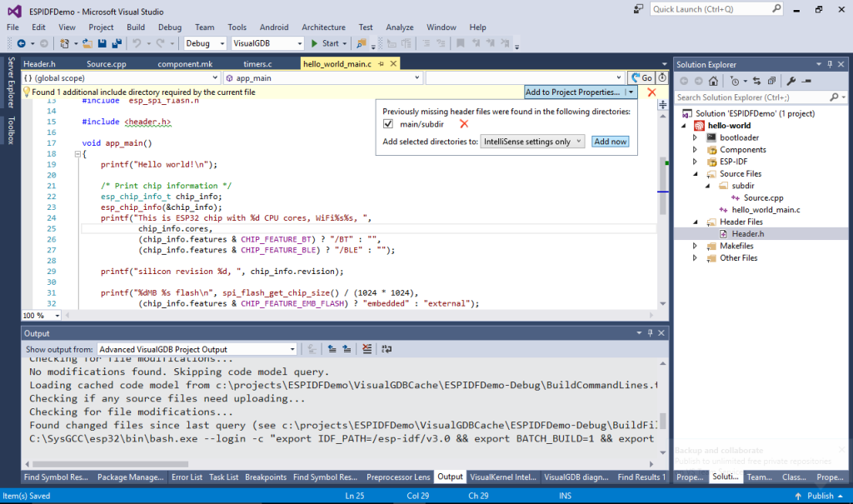Switch to the timers.c tab

[x=257, y=63]
